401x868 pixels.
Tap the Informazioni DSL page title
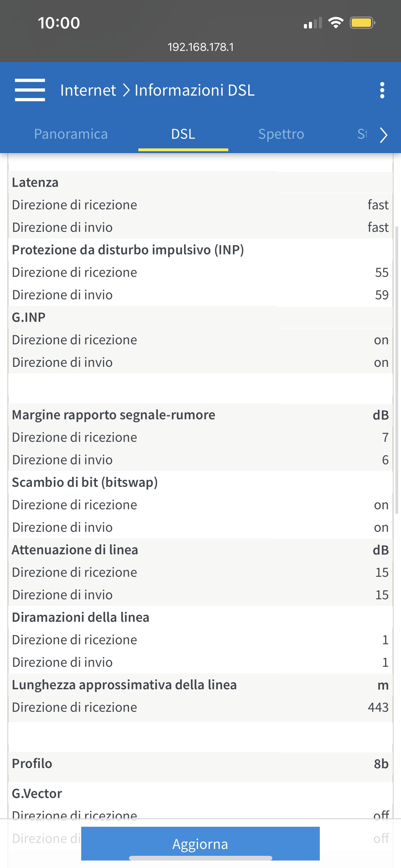coord(194,90)
